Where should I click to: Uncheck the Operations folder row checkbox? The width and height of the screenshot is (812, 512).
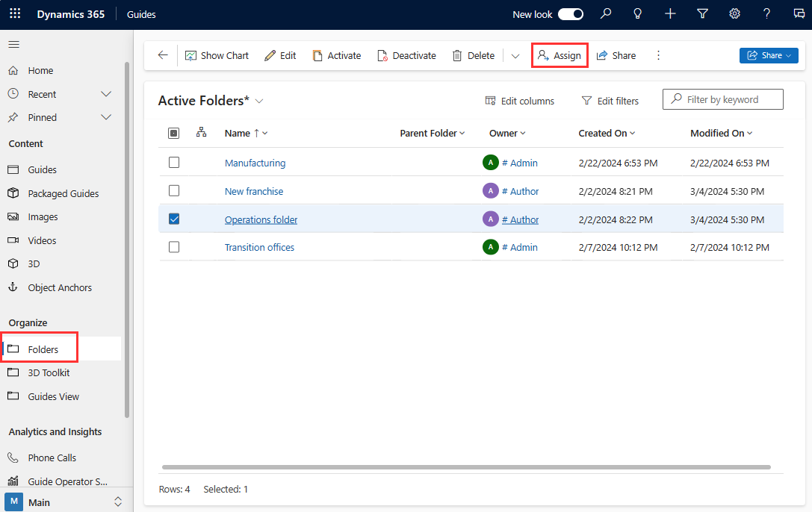pos(174,219)
